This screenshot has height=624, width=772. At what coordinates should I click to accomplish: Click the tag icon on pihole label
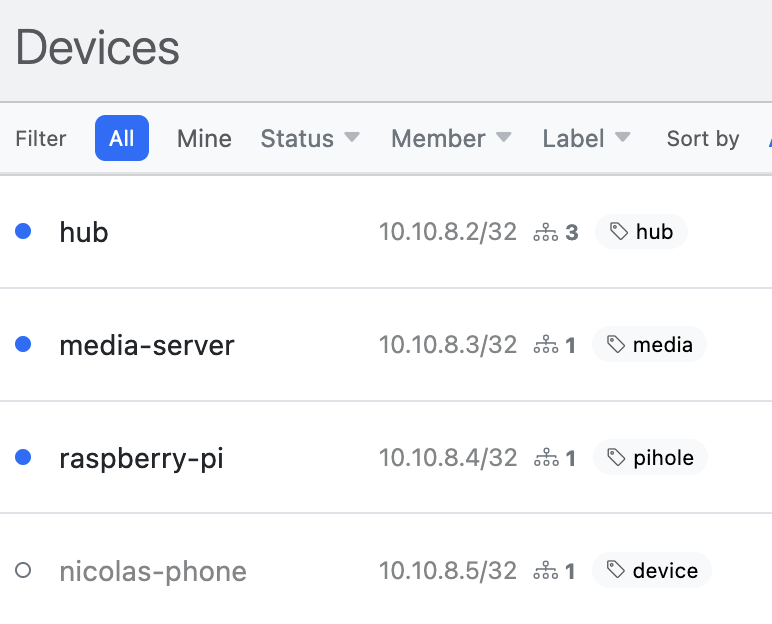pos(616,457)
